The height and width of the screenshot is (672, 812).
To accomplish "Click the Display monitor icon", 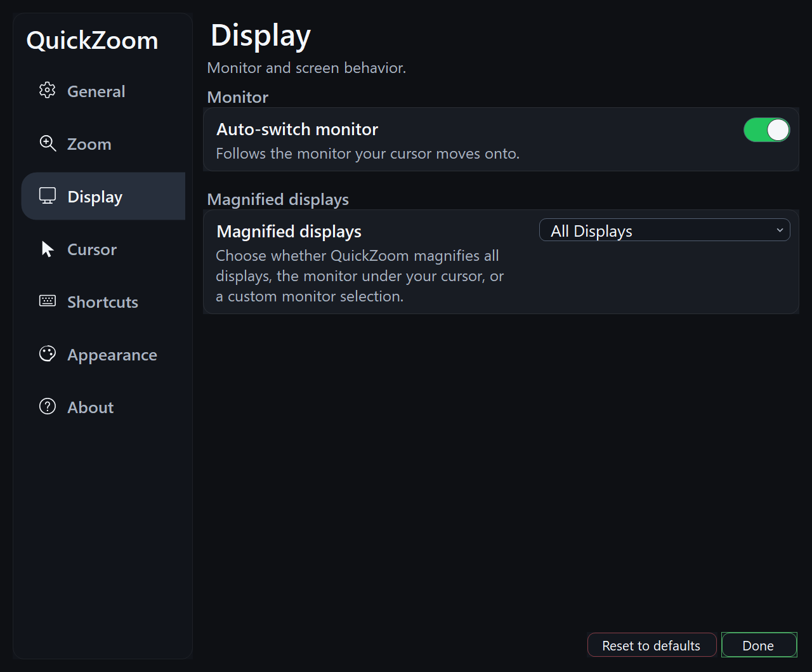I will [48, 196].
